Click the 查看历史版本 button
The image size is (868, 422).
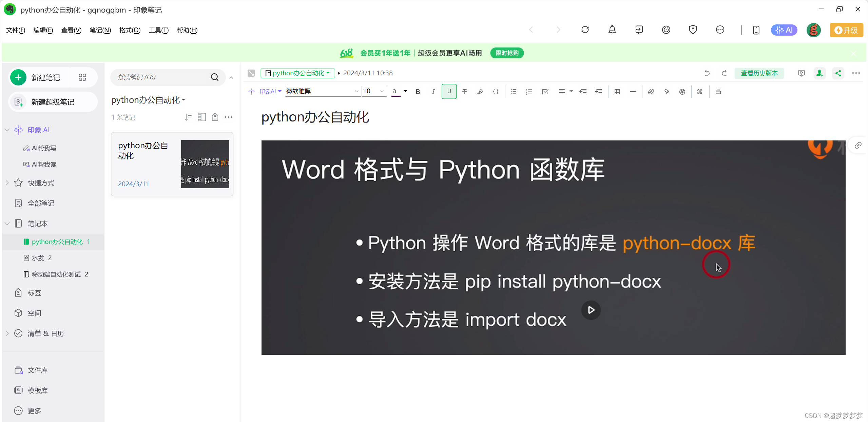[759, 73]
